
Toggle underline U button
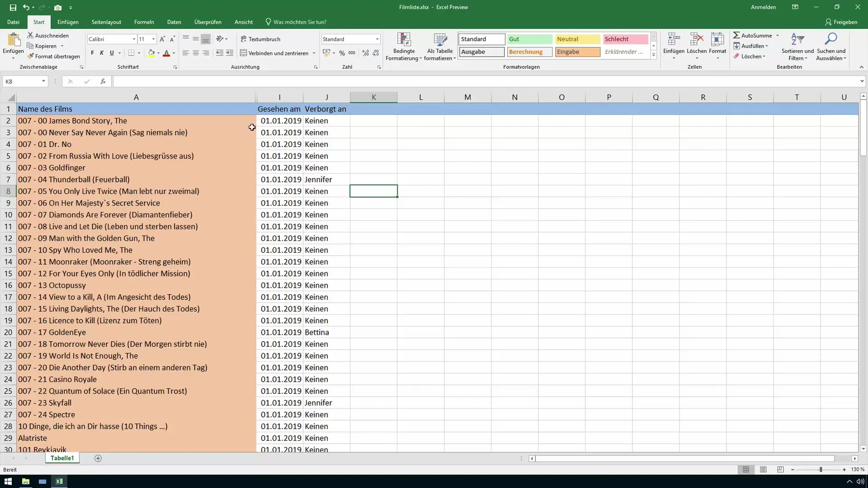point(112,53)
